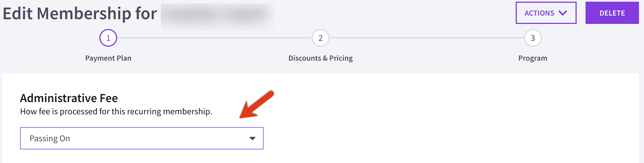Viewport: 644px width, 163px height.
Task: Click the red arrow annotation
Action: (x=257, y=104)
